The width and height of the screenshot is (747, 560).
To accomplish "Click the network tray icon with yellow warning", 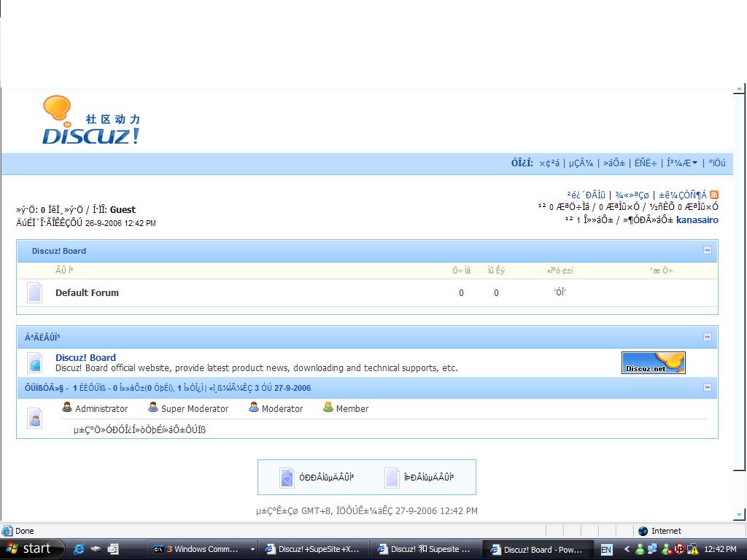I will [x=692, y=549].
